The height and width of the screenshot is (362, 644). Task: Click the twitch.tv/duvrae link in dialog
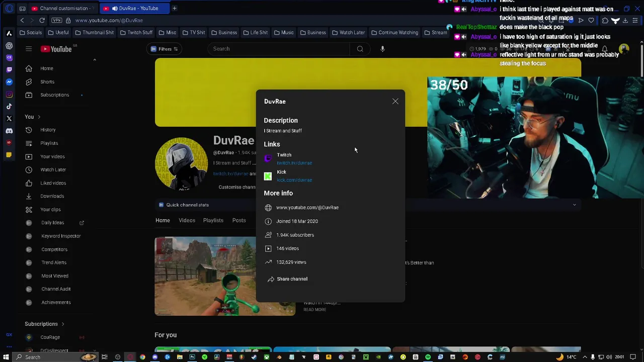pyautogui.click(x=294, y=163)
